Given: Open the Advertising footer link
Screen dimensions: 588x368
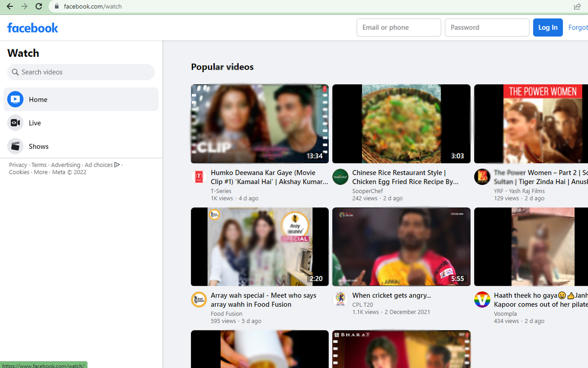Looking at the screenshot, I should [x=66, y=165].
